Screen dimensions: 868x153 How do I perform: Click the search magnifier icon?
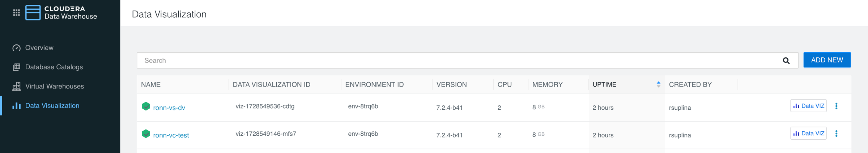786,61
